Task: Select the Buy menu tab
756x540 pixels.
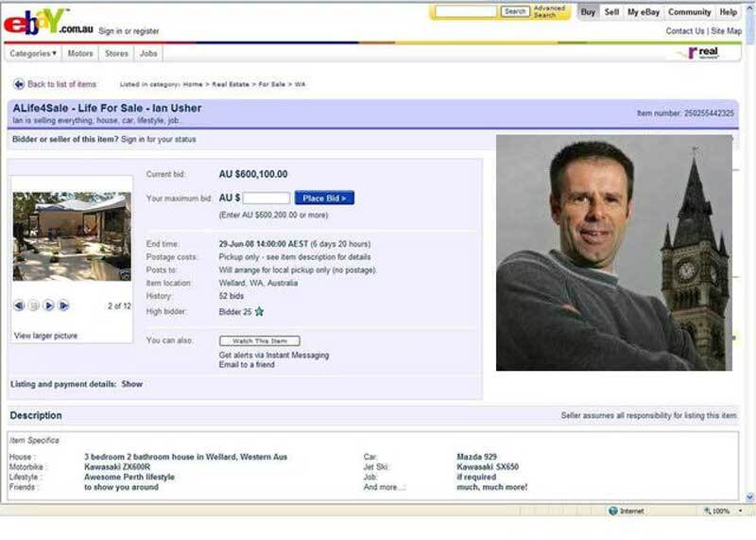Action: (588, 12)
